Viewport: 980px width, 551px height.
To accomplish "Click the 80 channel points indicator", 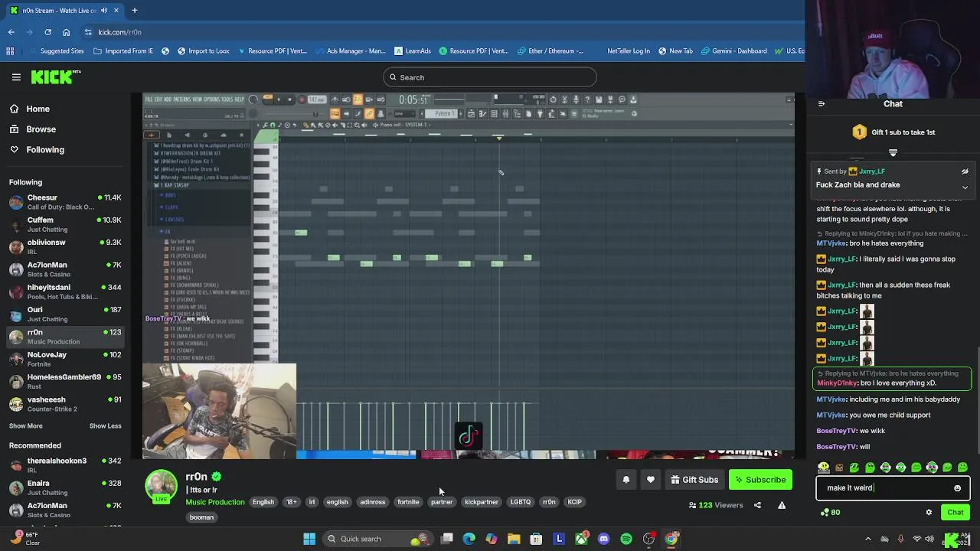I will coord(829,513).
